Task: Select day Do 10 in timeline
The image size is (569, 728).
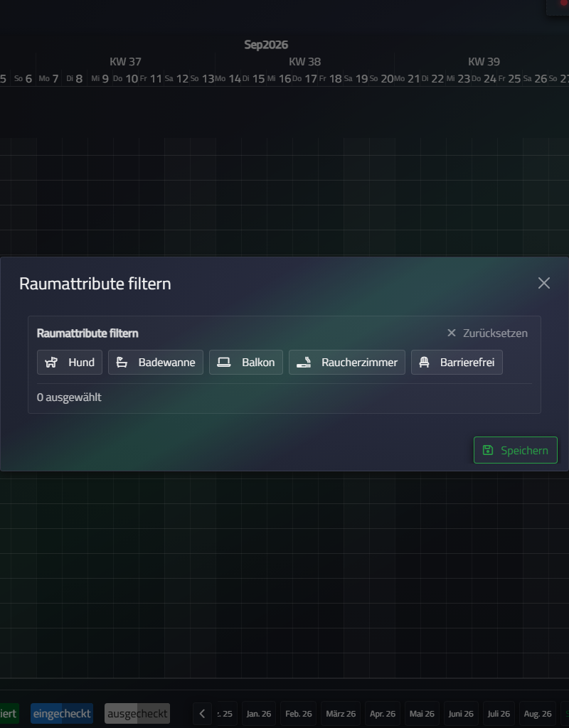Action: (125, 78)
